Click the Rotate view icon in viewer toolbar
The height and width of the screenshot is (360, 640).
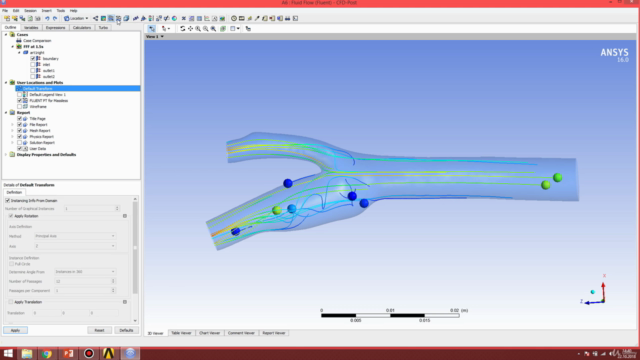[182, 29]
